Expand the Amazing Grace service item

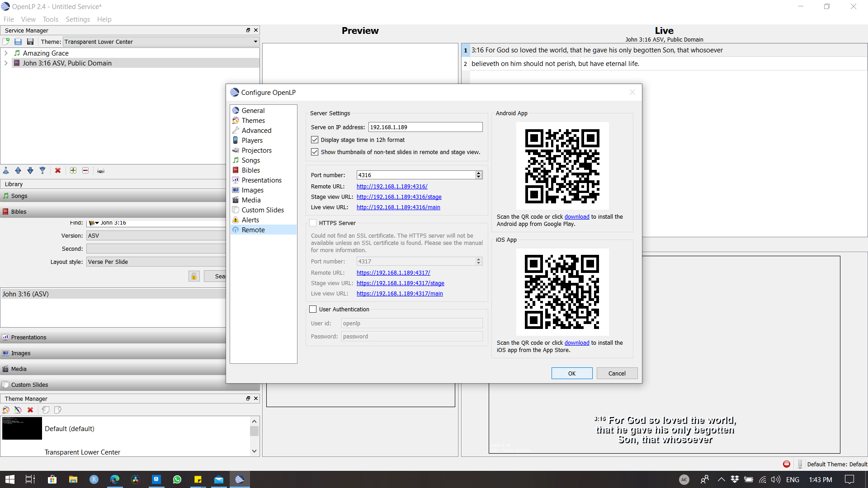pos(6,53)
